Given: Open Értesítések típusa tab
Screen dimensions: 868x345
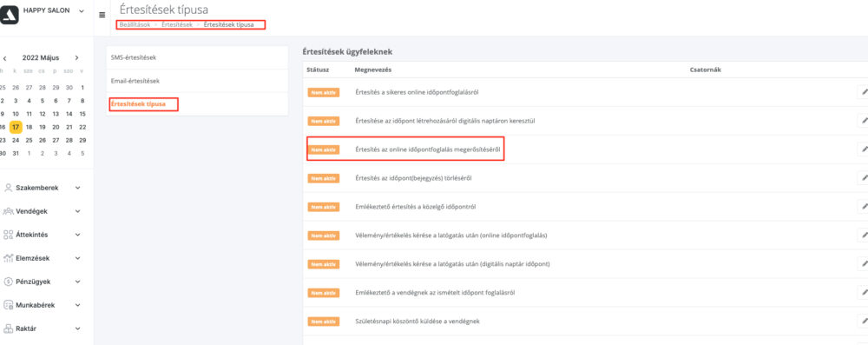Looking at the screenshot, I should (x=197, y=103).
